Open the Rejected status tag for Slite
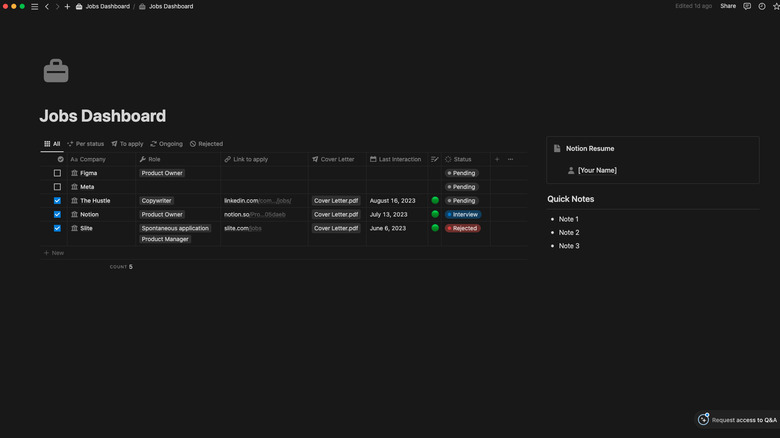The height and width of the screenshot is (438, 780). click(462, 228)
